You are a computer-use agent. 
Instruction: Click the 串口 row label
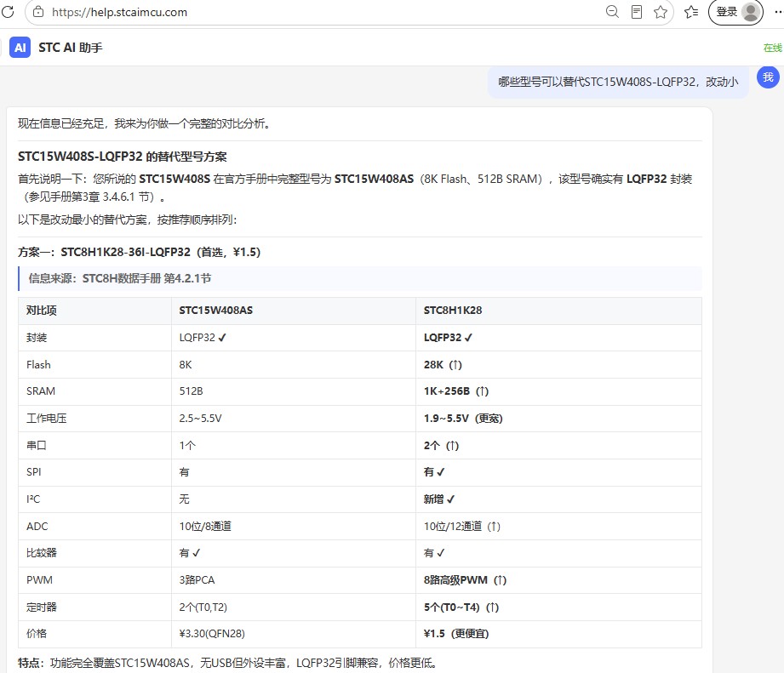(37, 445)
